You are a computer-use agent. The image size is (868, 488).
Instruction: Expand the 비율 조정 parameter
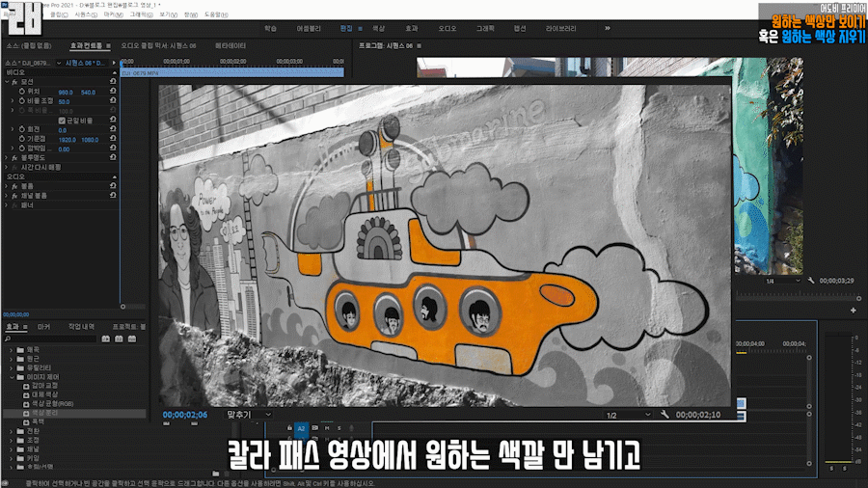13,100
